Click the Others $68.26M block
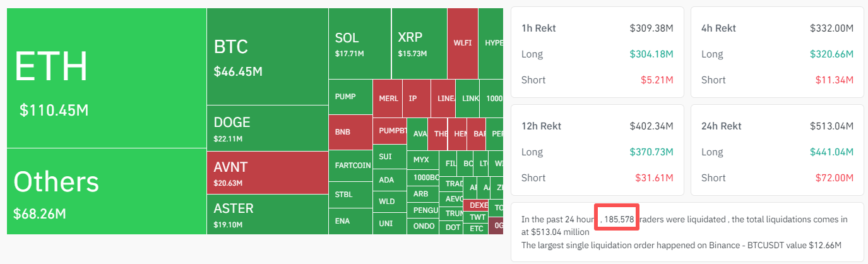This screenshot has height=264, width=868. click(x=106, y=191)
